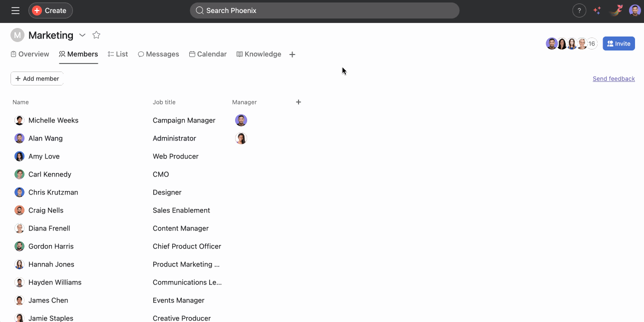
Task: Click Michelle Weeks' manager avatar
Action: tap(241, 120)
